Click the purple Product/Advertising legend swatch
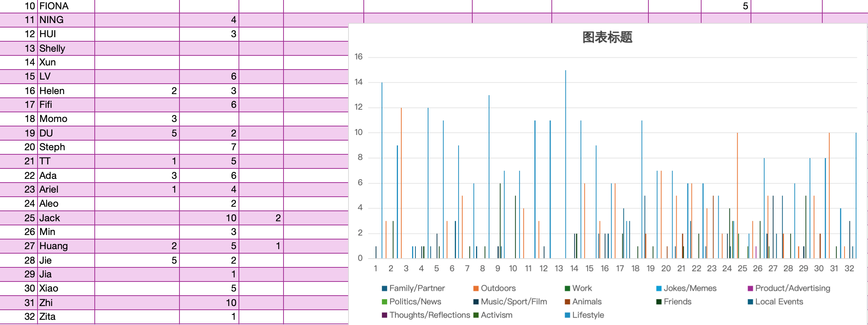 tap(750, 289)
